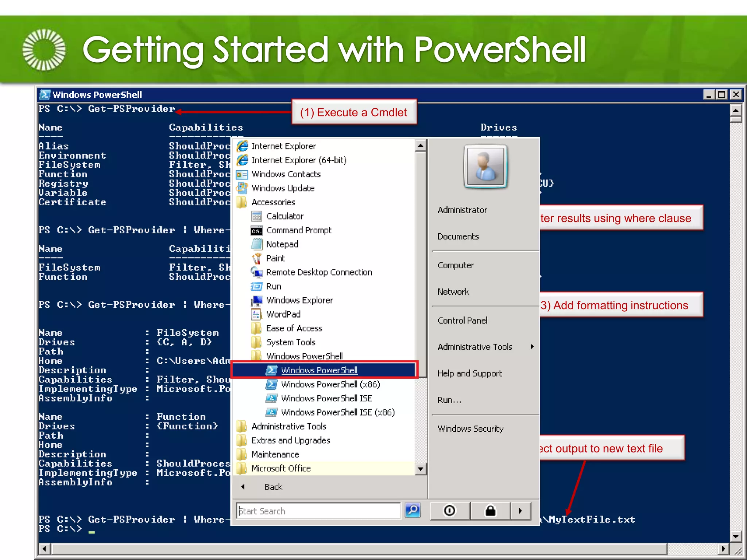Image resolution: width=747 pixels, height=560 pixels.
Task: Click the Command Prompt icon
Action: [257, 231]
